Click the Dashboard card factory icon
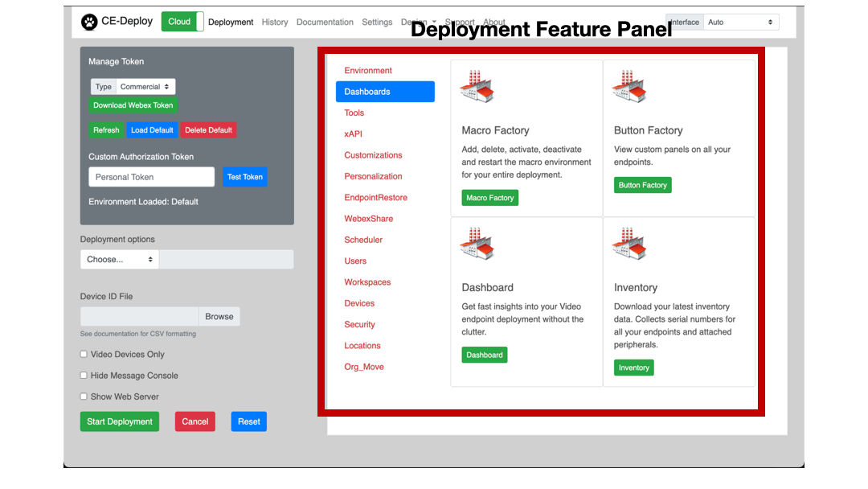The height and width of the screenshot is (489, 868). (x=477, y=244)
